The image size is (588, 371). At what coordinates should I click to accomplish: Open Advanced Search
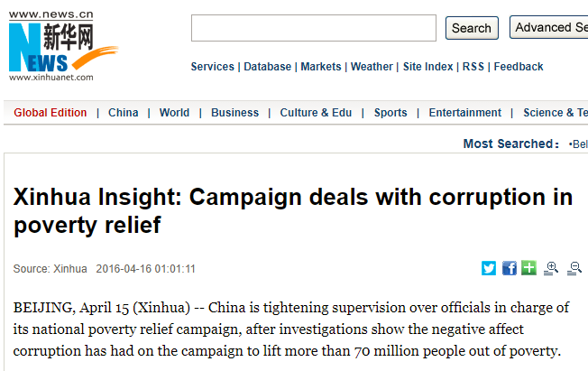click(x=549, y=27)
